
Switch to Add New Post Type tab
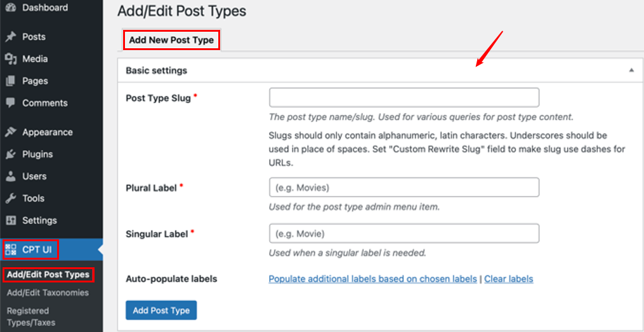pos(171,40)
